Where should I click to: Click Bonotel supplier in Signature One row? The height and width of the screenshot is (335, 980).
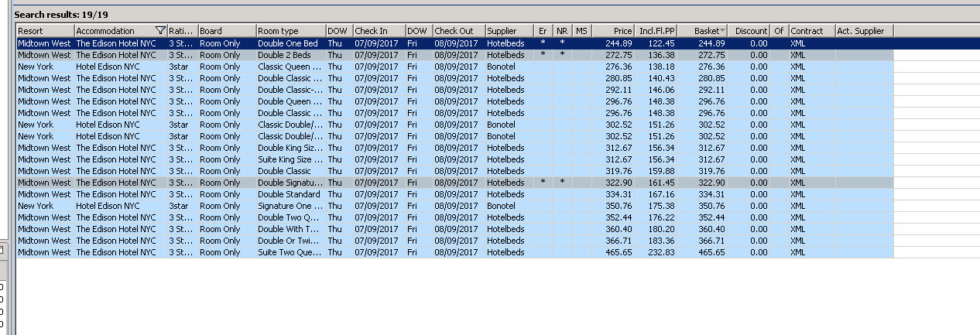pyautogui.click(x=501, y=206)
